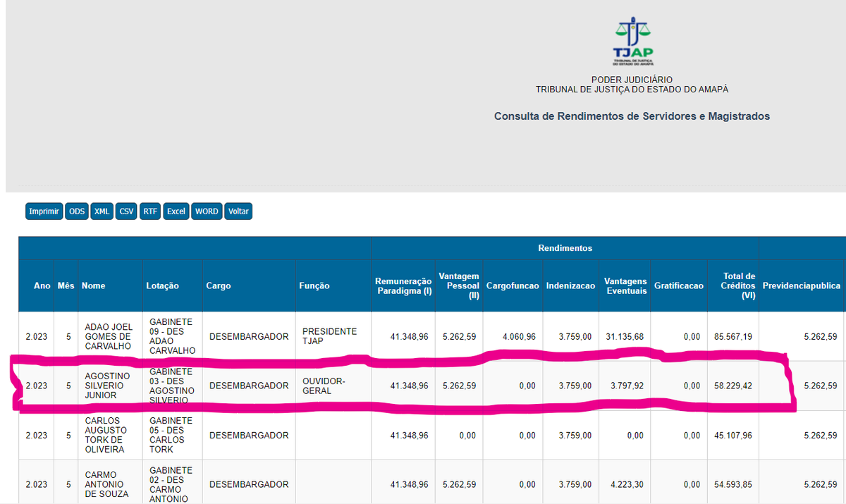The height and width of the screenshot is (504, 846).
Task: Click the Gratificacao column header
Action: [679, 286]
